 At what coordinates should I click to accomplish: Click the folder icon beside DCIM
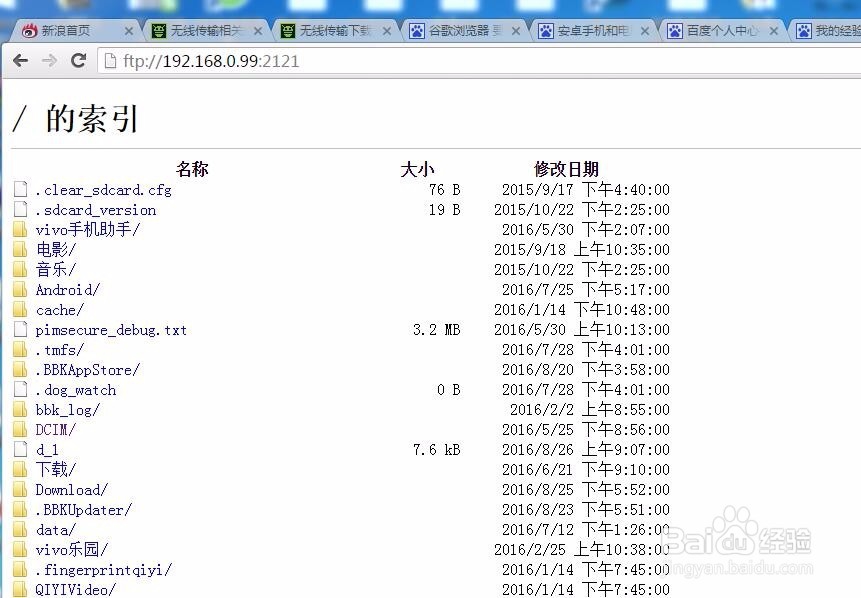pos(20,429)
